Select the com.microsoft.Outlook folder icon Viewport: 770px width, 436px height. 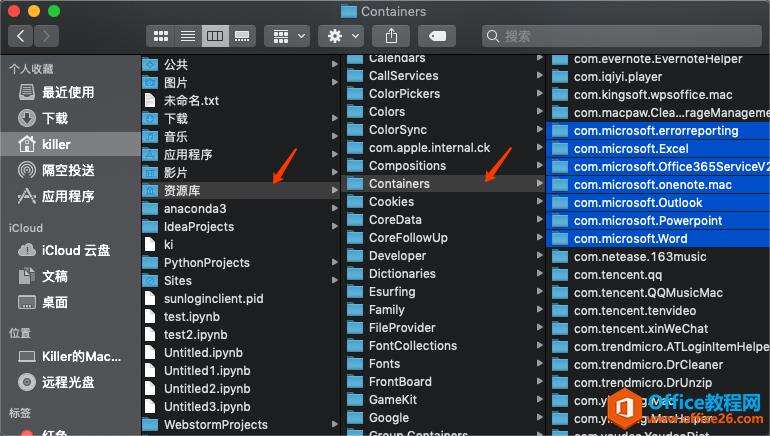(560, 203)
